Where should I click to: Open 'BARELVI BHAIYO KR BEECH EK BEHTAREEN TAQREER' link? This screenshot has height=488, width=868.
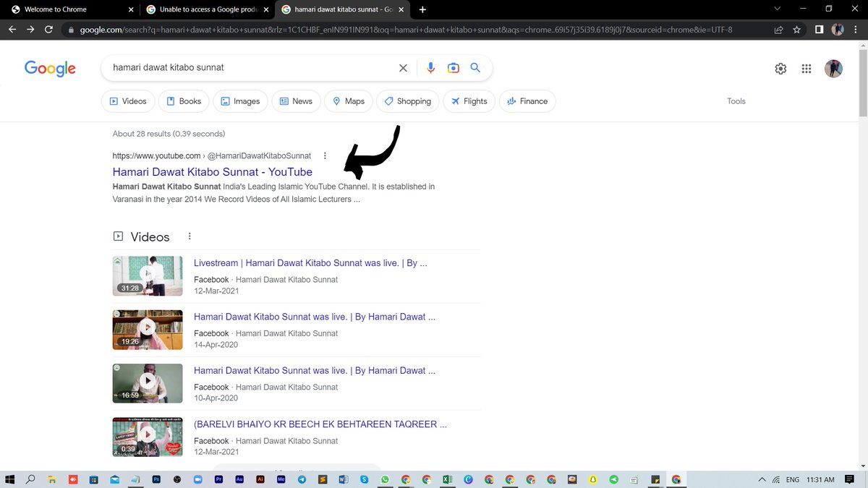320,424
